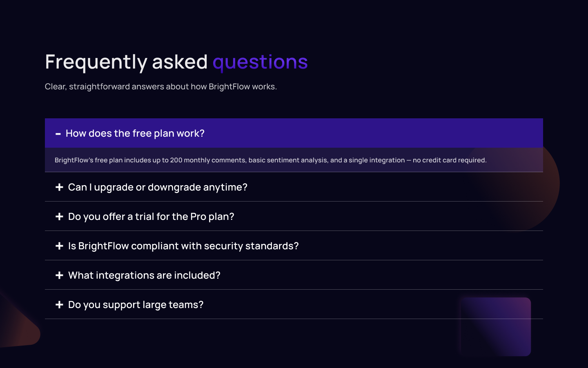Click the decorative purple square graphic
Image resolution: width=588 pixels, height=368 pixels.
[495, 327]
